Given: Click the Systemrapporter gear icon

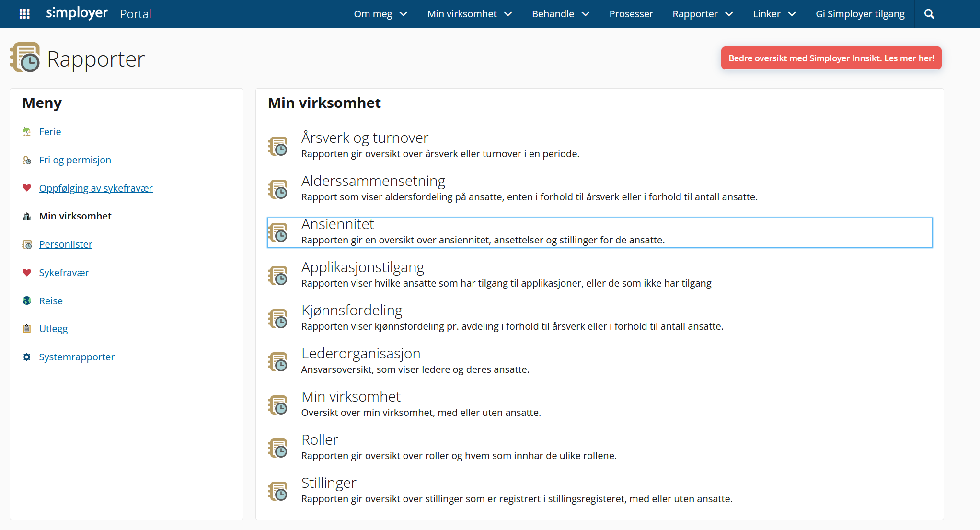Looking at the screenshot, I should pyautogui.click(x=27, y=357).
